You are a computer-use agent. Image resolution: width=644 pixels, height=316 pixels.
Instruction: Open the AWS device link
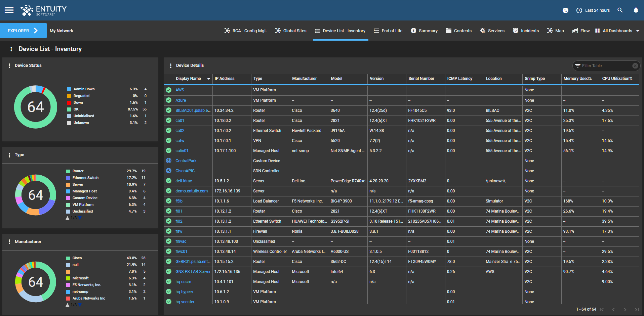tap(180, 90)
